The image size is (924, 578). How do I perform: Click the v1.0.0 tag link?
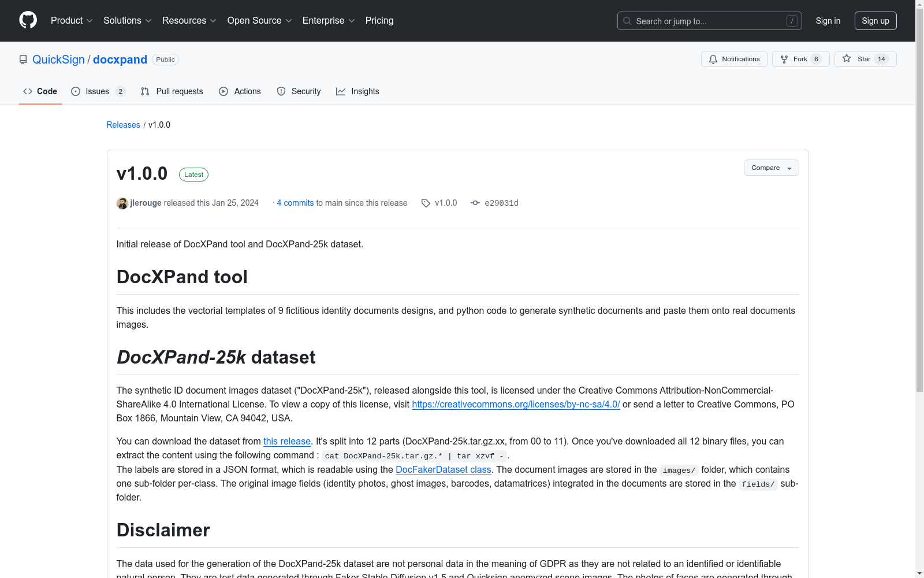[x=446, y=203]
